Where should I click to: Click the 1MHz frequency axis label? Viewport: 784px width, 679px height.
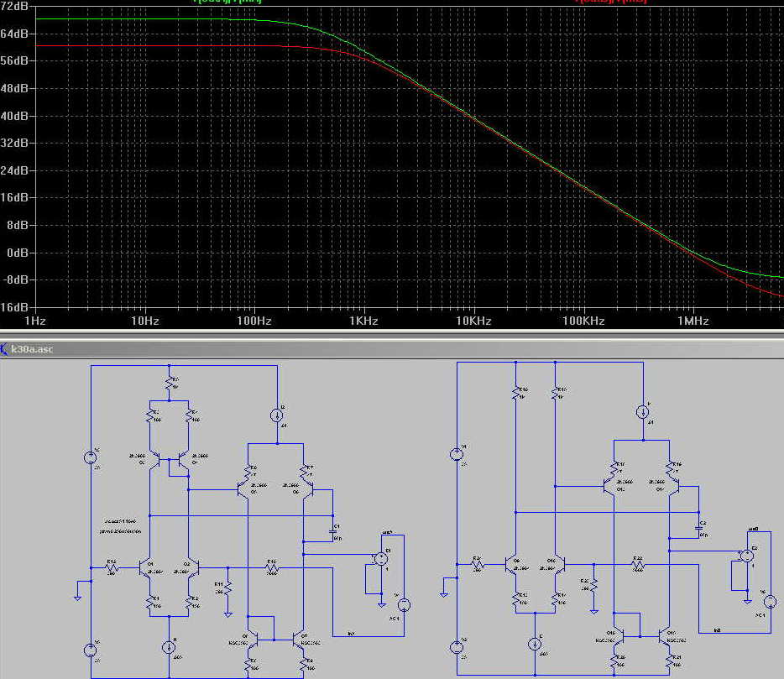click(x=693, y=321)
